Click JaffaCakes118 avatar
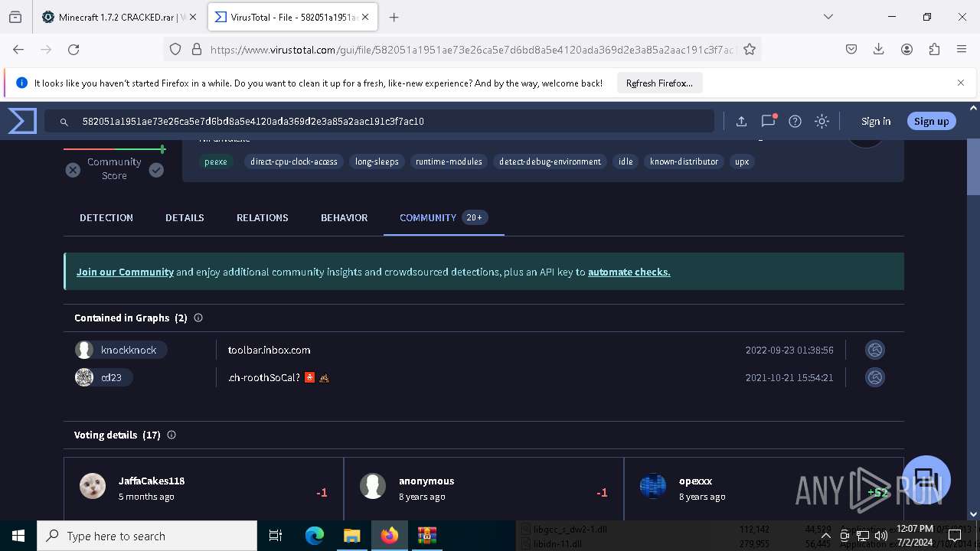 pos(93,486)
